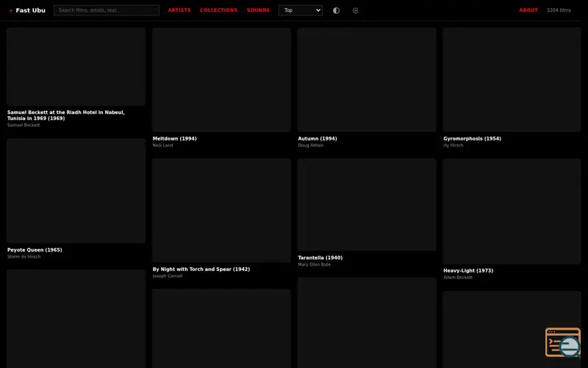Click artist name Joseph Cornell
Viewport: 588px width, 368px height.
(x=168, y=276)
